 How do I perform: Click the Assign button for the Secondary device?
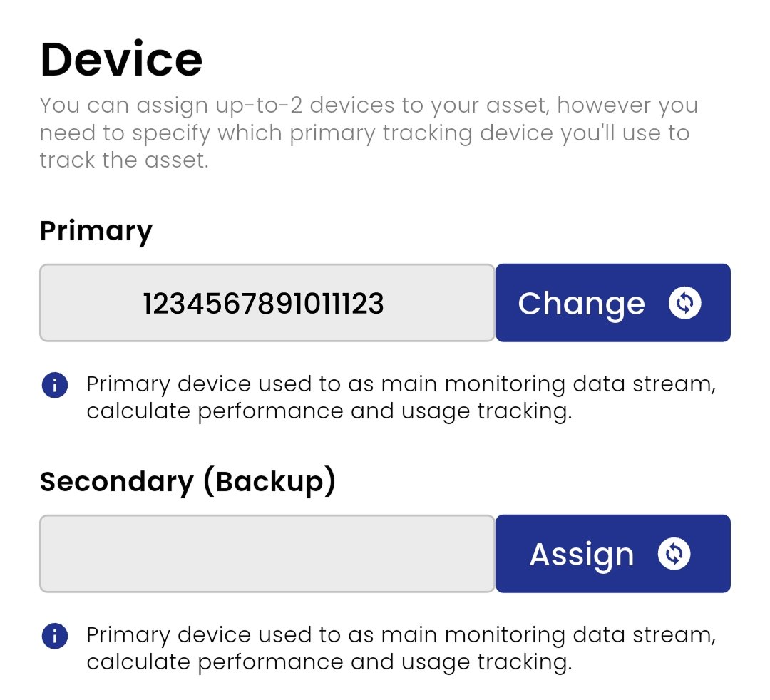[x=612, y=553]
